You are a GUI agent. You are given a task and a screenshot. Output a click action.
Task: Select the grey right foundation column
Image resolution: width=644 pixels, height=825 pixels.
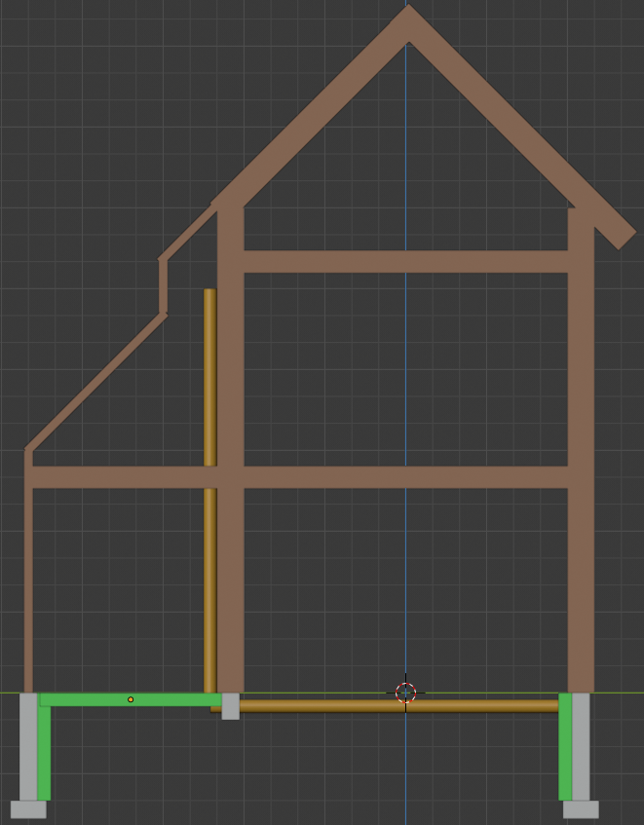coord(581,747)
